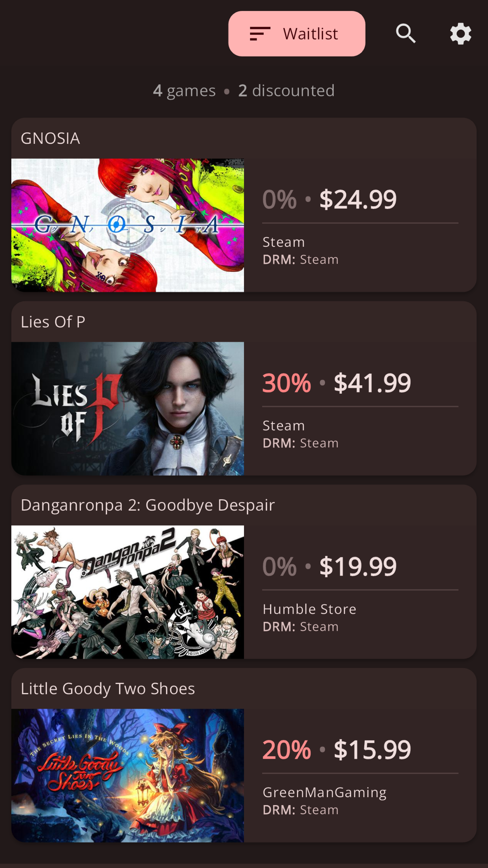Select the Lies Of P title text

click(x=53, y=322)
